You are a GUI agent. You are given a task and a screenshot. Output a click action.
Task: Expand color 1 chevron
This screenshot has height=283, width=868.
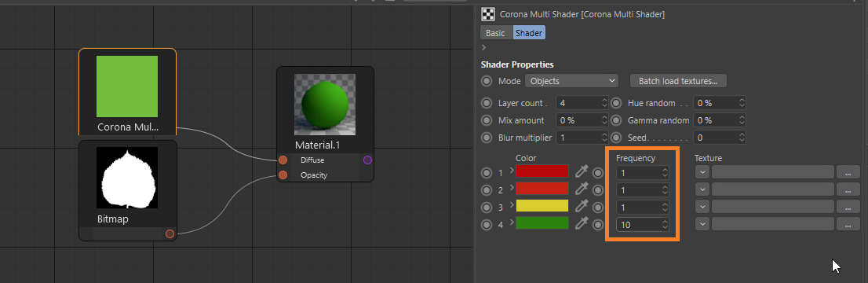(512, 171)
